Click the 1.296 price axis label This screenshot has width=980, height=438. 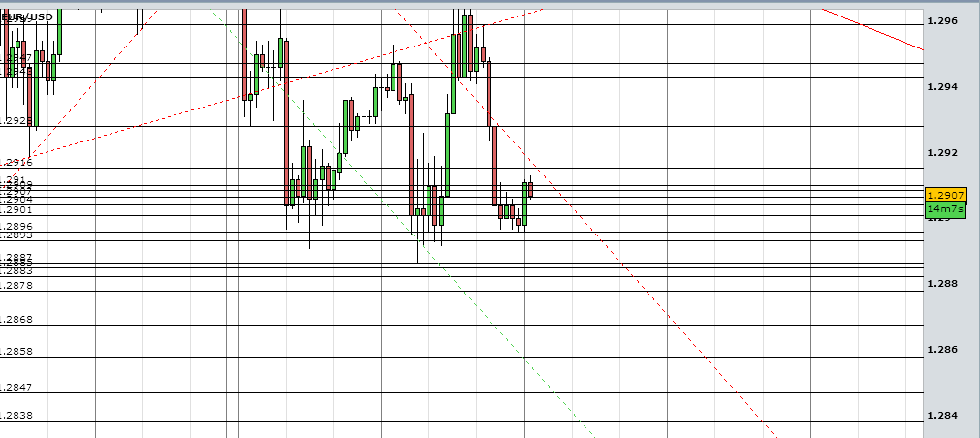pos(942,21)
